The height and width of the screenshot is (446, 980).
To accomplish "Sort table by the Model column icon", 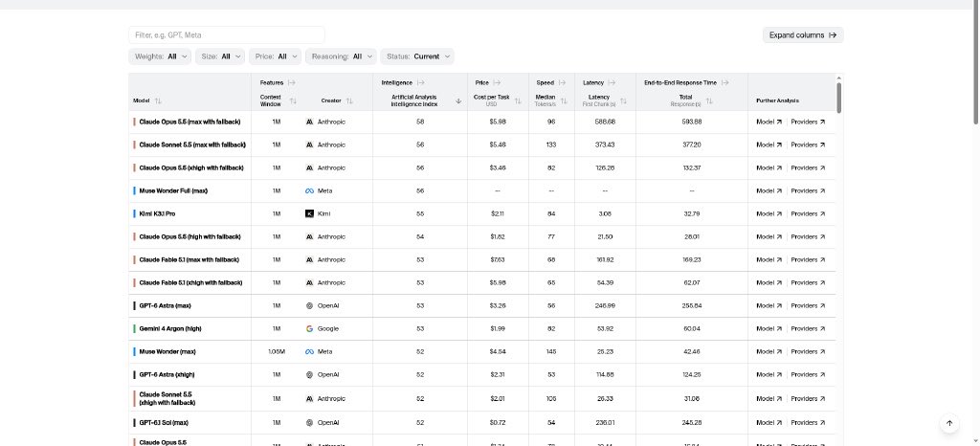I will click(x=158, y=100).
